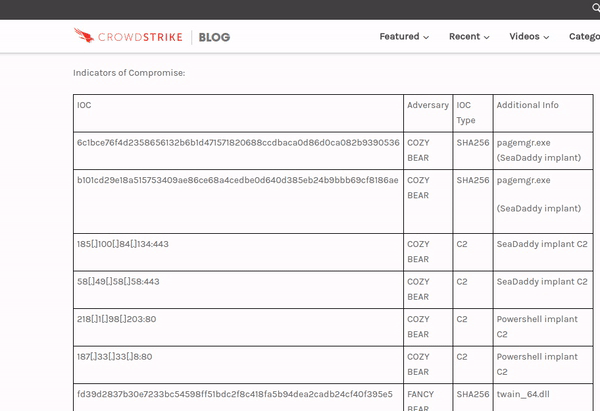Click COZY BEAR in the 6c1bce row
The image size is (600, 411).
click(x=418, y=150)
